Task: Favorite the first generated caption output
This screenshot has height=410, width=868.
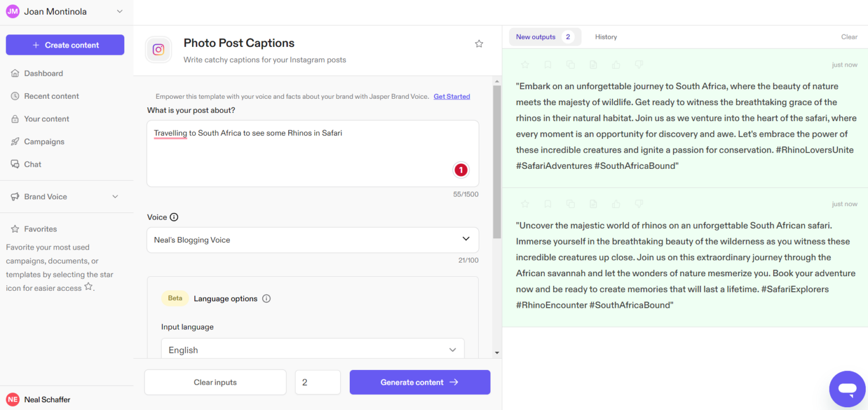Action: point(524,64)
